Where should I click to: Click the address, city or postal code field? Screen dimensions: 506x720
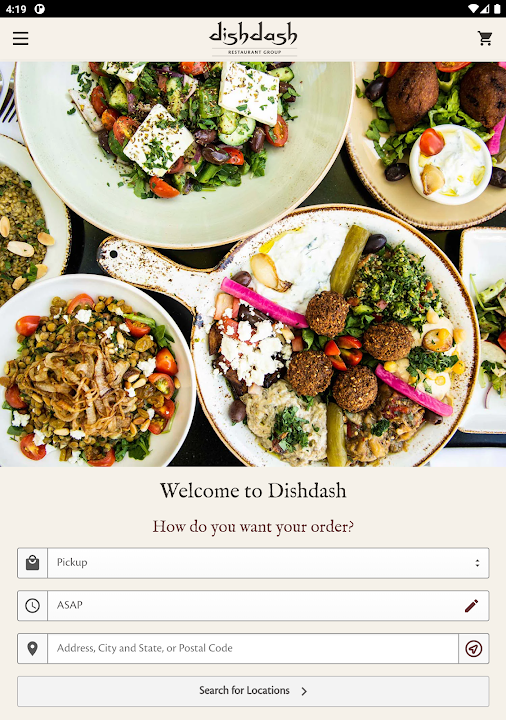pos(253,648)
